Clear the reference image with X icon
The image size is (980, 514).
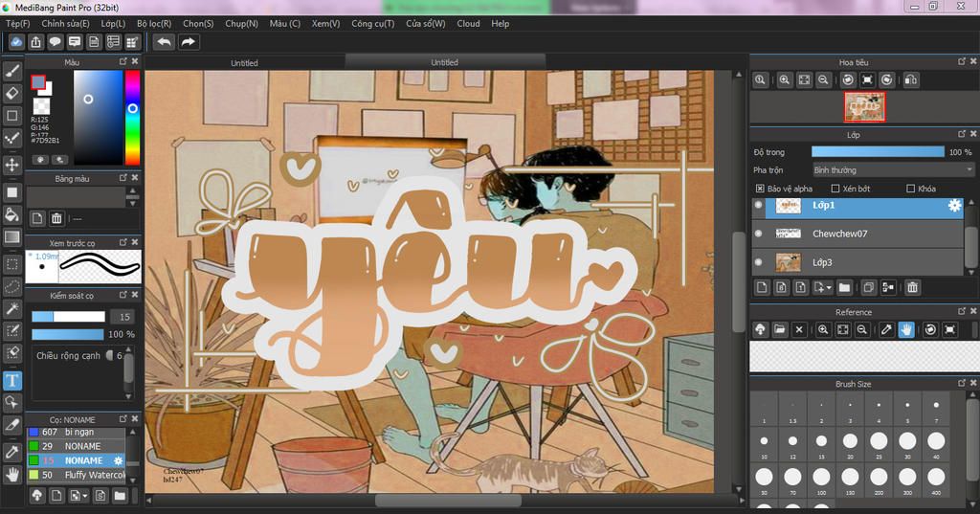click(799, 329)
